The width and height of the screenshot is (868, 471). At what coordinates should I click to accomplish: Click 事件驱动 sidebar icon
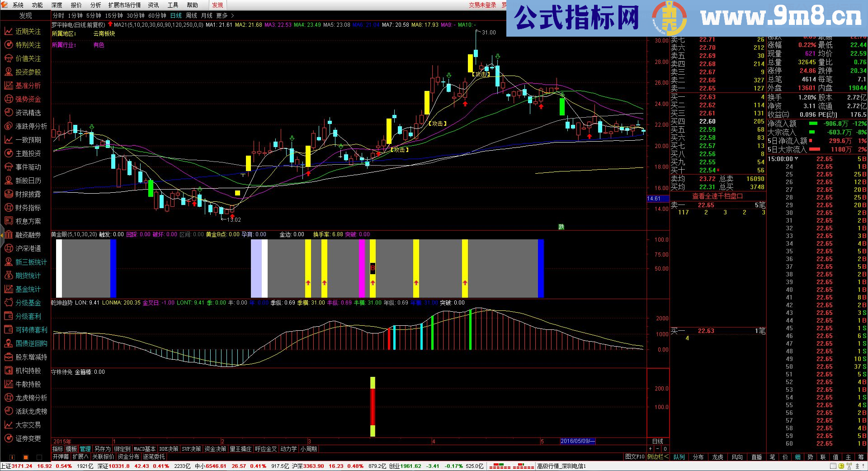8,167
